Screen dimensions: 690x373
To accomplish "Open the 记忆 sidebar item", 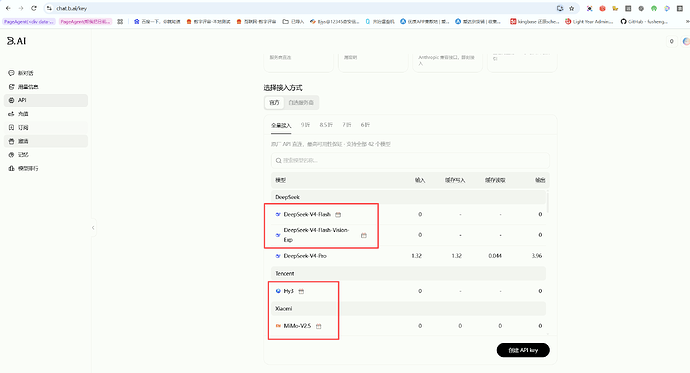I will (46, 155).
